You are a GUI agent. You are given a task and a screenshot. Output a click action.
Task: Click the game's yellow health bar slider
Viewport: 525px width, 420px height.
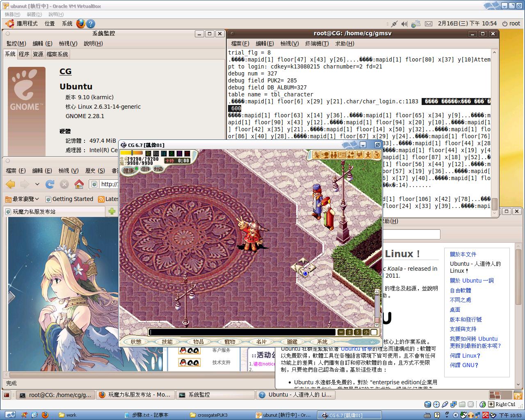click(x=131, y=153)
